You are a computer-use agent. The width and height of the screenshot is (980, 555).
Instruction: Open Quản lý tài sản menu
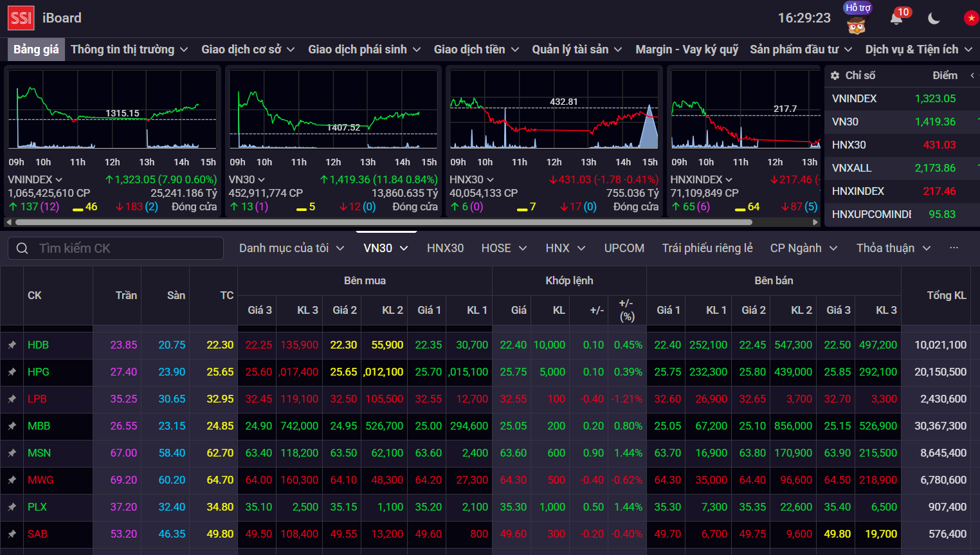[577, 50]
